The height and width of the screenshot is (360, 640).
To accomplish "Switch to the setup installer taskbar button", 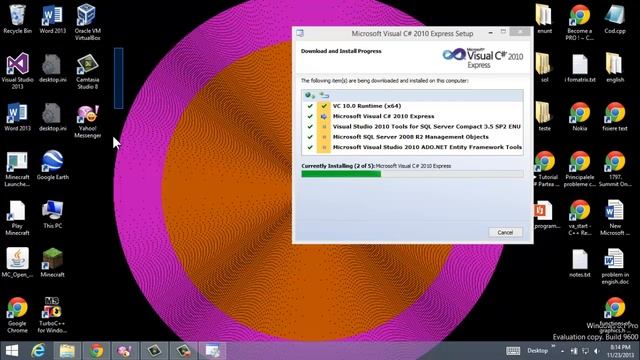I will click(212, 351).
